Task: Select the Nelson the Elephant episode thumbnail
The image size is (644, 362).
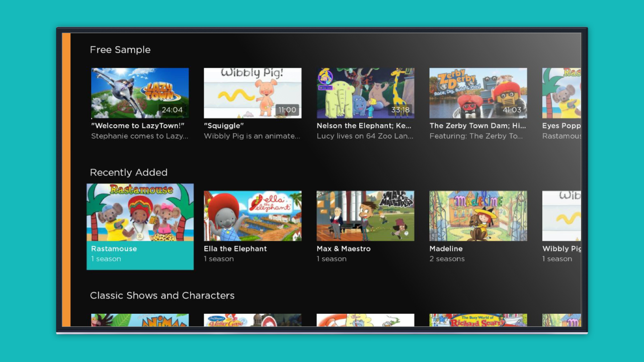Action: click(x=365, y=93)
